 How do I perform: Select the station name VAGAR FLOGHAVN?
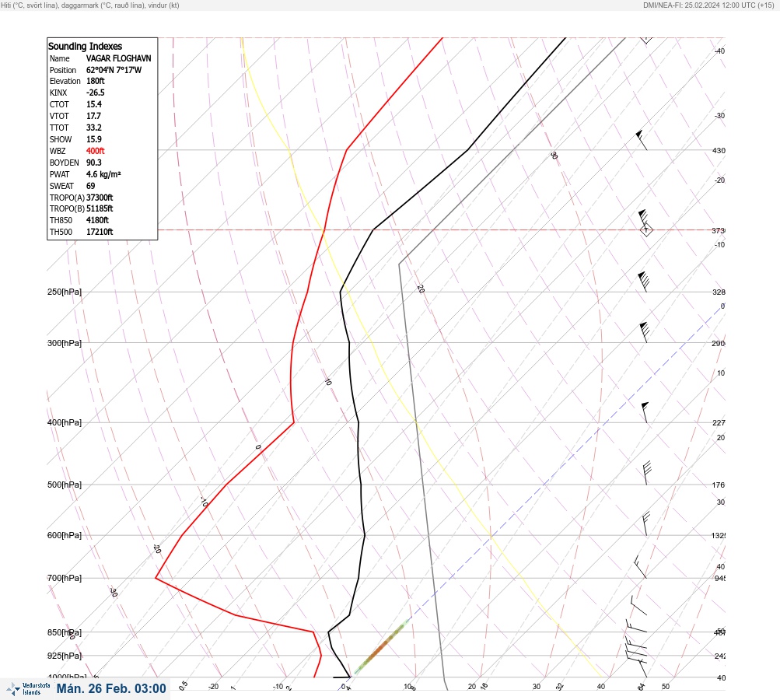(119, 58)
